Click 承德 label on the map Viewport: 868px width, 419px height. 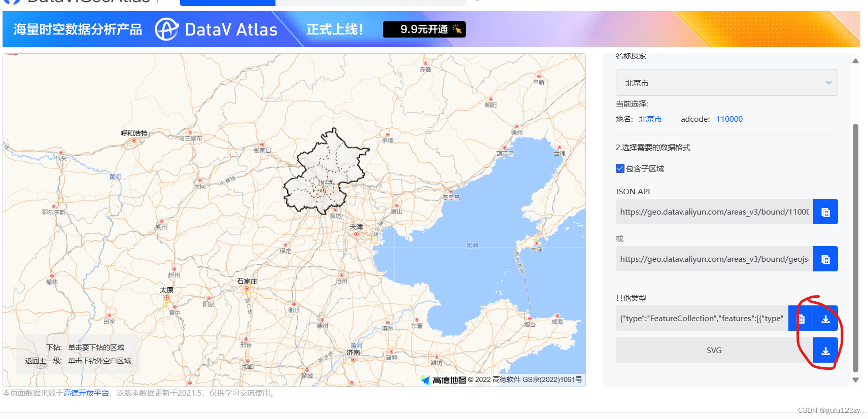(388, 141)
